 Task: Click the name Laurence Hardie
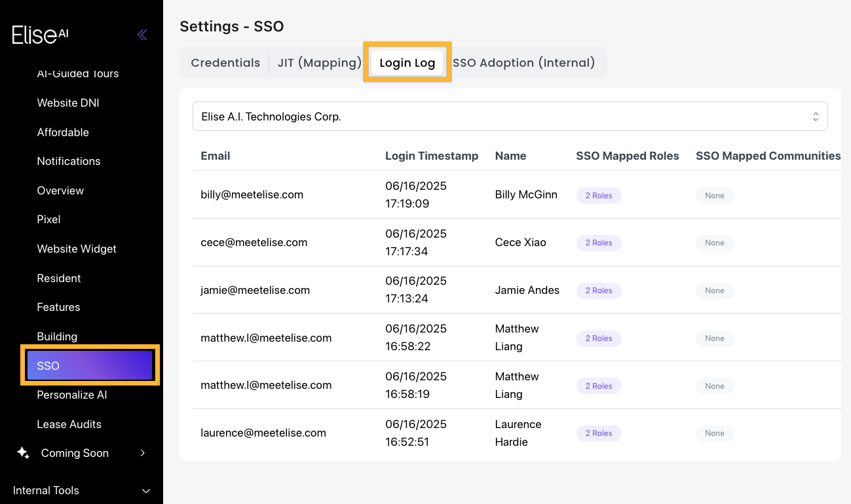coord(518,433)
